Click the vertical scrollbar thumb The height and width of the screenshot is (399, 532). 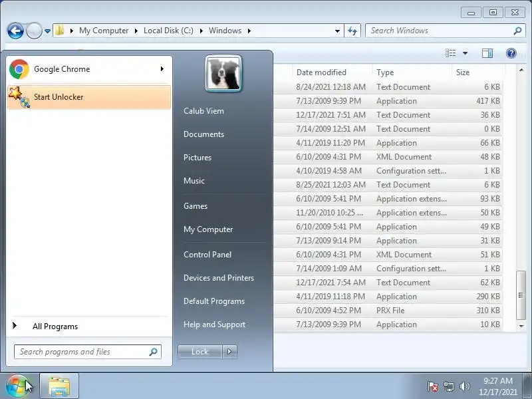(x=521, y=295)
